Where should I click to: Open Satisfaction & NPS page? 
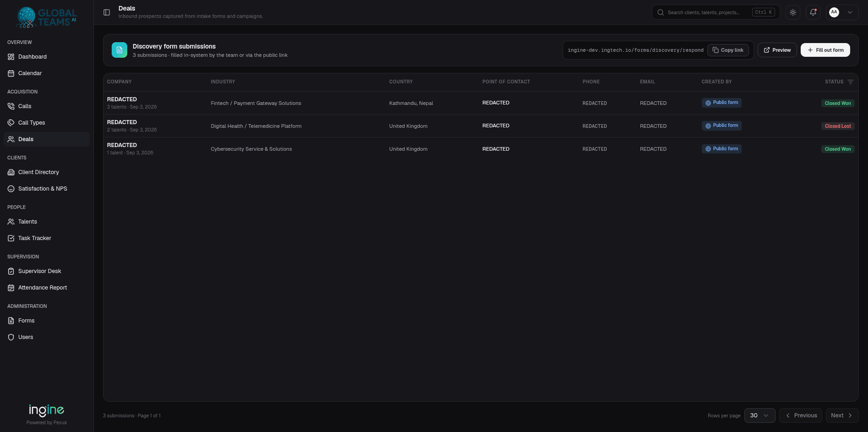point(46,189)
